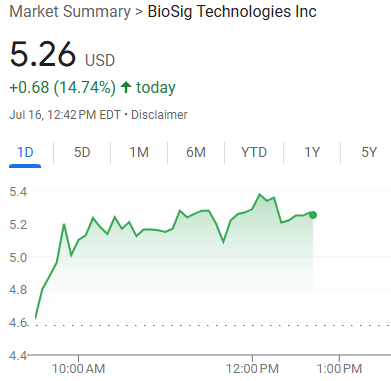The image size is (391, 381).
Task: Click the 10:00 AM axis label
Action: tap(79, 369)
